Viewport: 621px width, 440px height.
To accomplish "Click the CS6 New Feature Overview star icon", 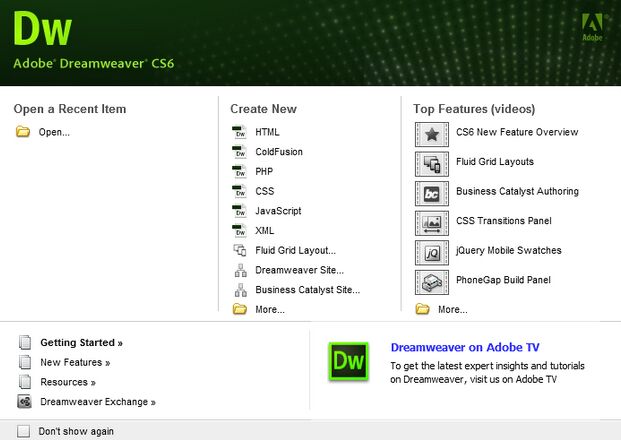I will pyautogui.click(x=432, y=133).
